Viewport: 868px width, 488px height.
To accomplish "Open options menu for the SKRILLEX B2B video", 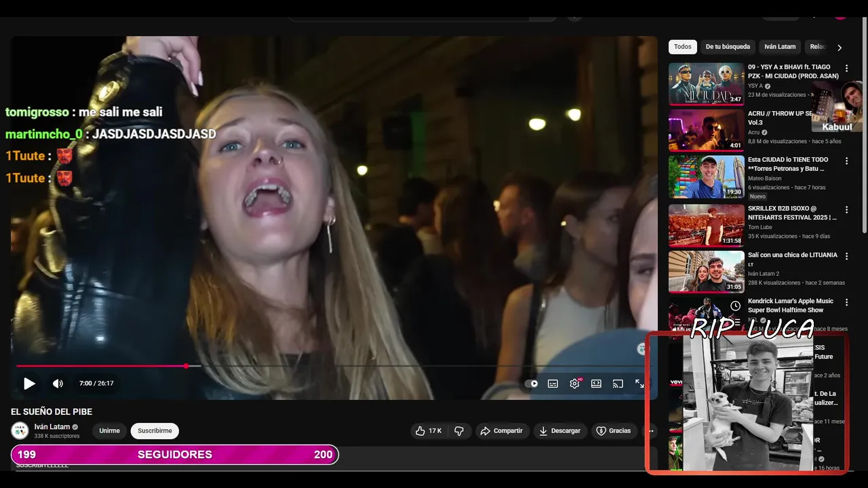I will (x=846, y=210).
